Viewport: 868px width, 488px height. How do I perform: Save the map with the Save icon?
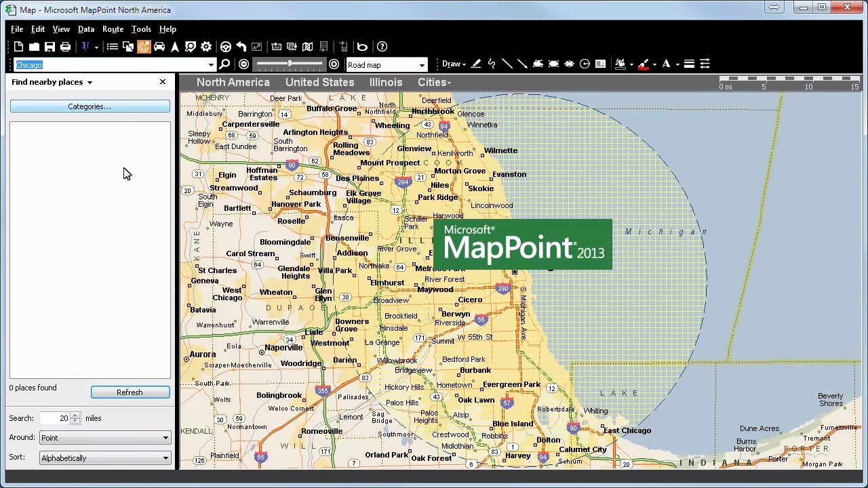point(50,46)
